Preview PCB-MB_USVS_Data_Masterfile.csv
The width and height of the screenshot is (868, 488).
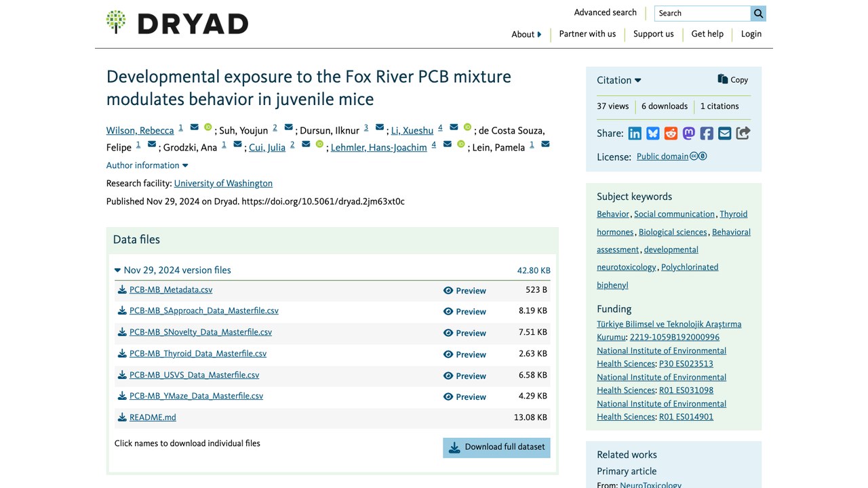(x=465, y=376)
